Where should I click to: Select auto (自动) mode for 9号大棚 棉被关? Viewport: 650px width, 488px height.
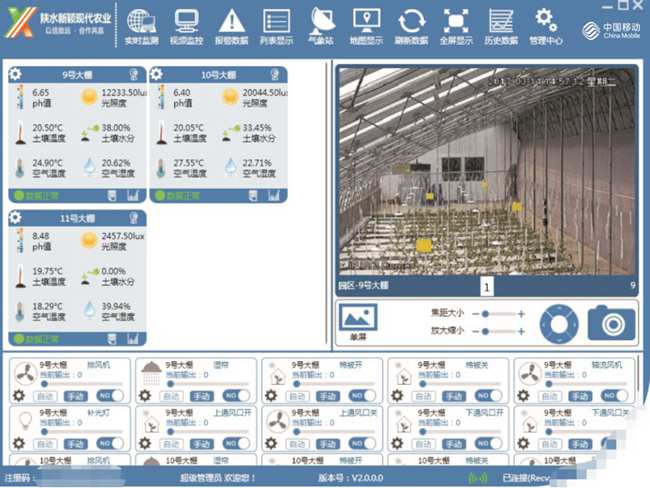424,396
